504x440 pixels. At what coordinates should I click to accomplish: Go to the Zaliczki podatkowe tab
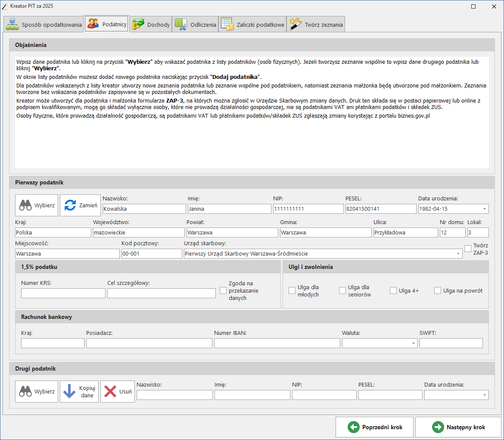point(252,25)
